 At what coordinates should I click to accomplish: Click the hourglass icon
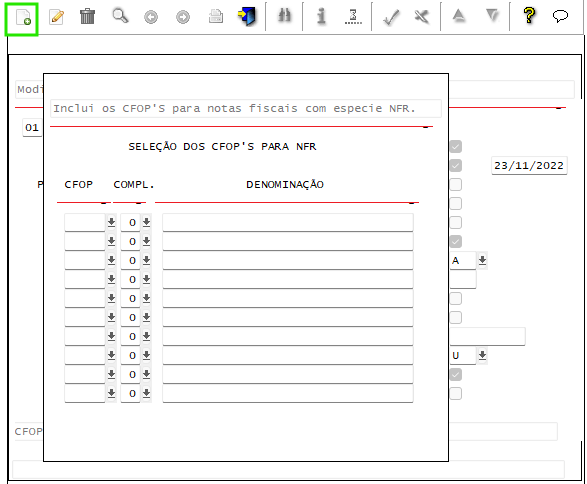coord(353,17)
